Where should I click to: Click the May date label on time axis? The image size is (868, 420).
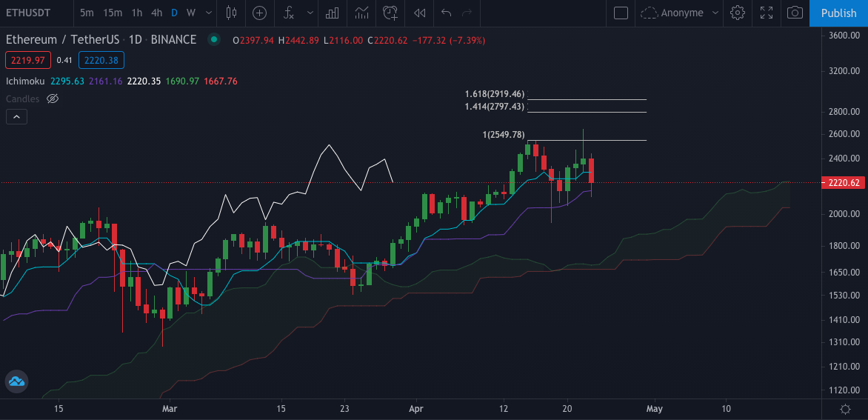654,409
